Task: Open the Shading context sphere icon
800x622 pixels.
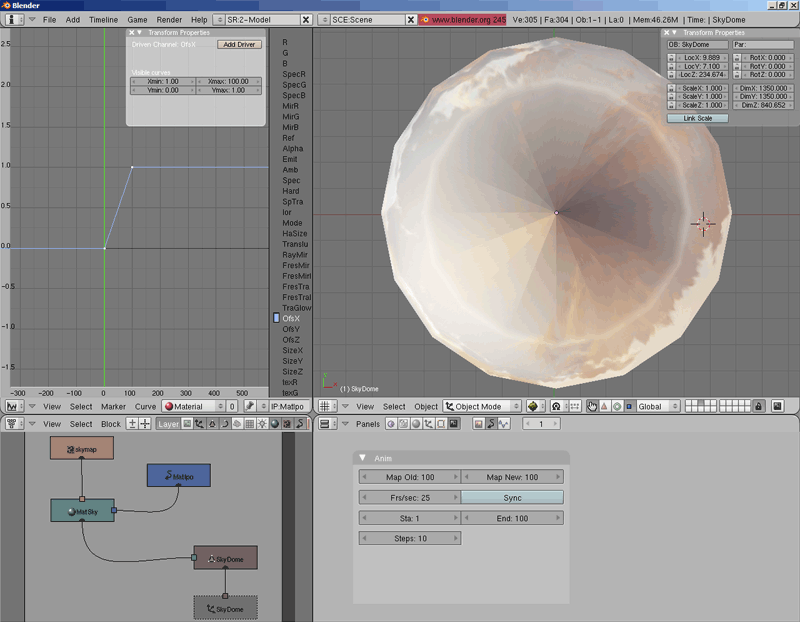Action: (x=416, y=424)
